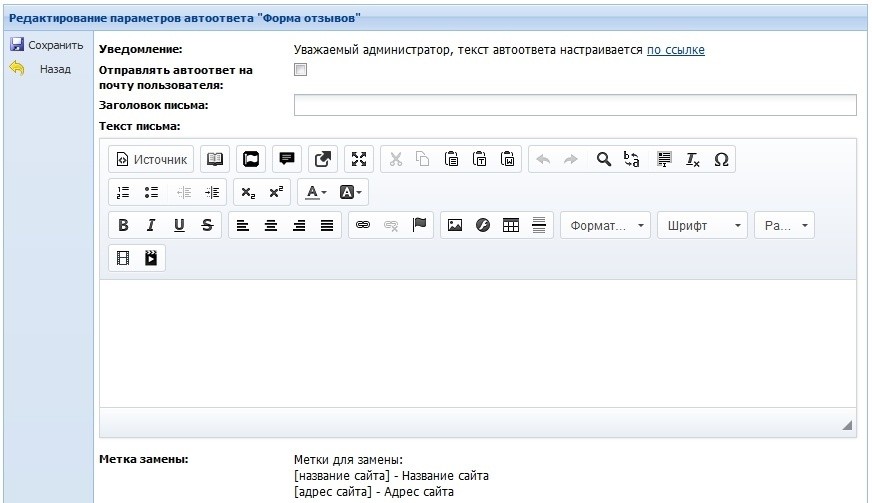This screenshot has width=872, height=503.
Task: Insert special character with Omega icon
Action: click(721, 159)
